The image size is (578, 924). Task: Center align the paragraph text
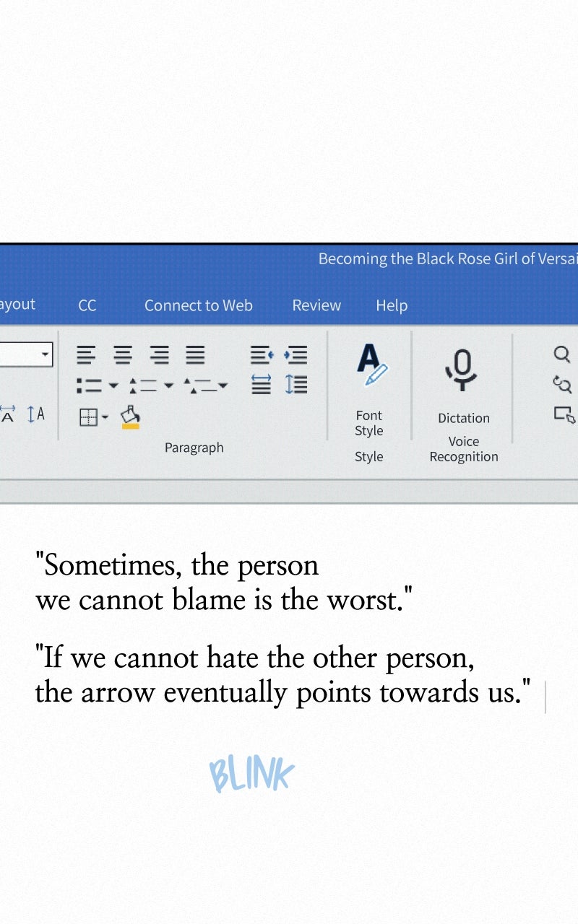(124, 354)
